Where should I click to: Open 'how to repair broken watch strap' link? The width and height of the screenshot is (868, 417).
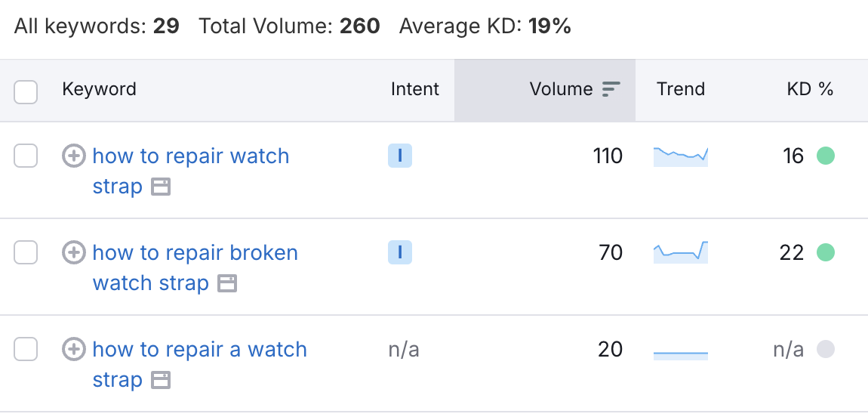coord(195,252)
